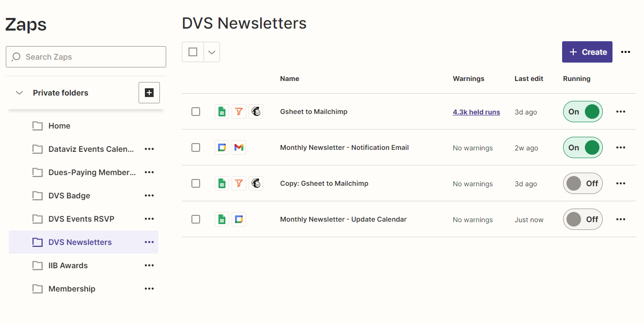Click Gmail icon in Notification Email row
The width and height of the screenshot is (644, 324).
coord(238,147)
